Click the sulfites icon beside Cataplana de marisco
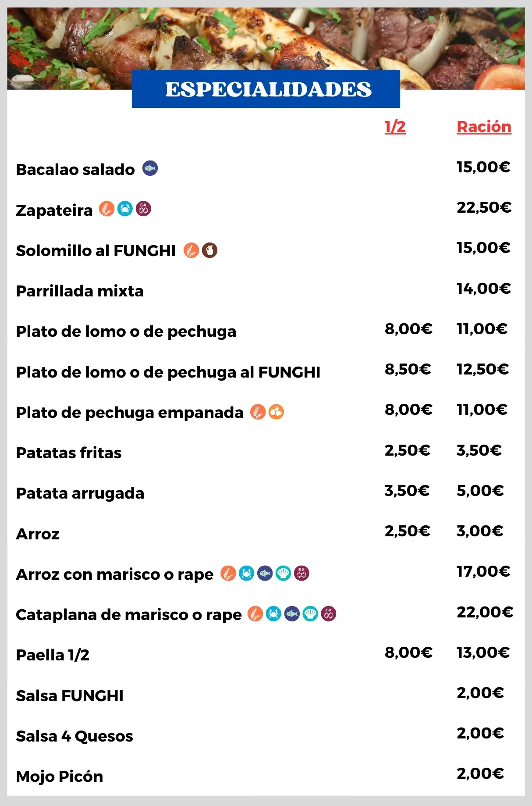The width and height of the screenshot is (532, 806). coord(329,614)
